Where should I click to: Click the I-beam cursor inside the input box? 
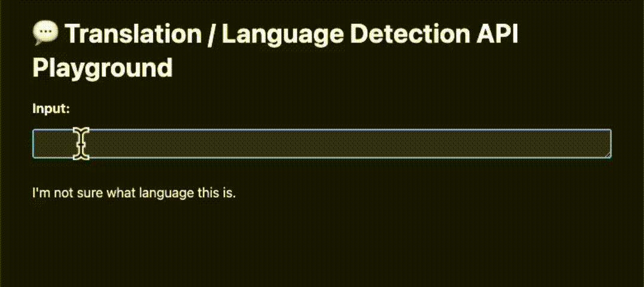click(x=81, y=143)
